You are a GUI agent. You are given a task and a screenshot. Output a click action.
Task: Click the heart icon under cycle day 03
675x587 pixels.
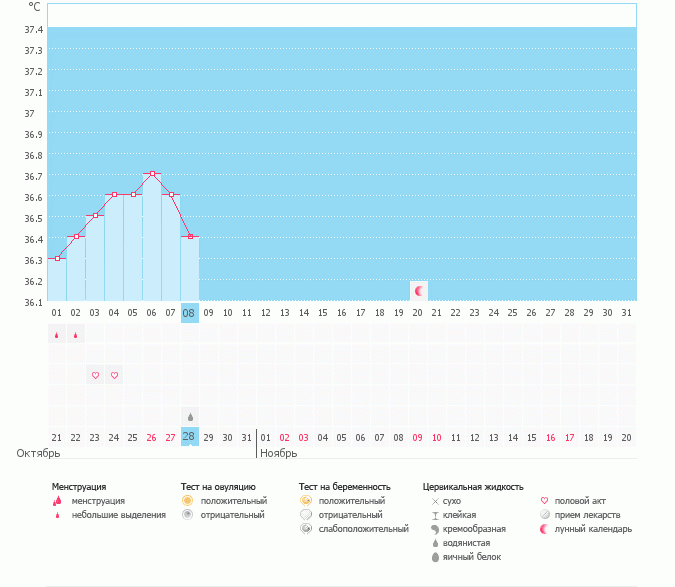[x=95, y=375]
